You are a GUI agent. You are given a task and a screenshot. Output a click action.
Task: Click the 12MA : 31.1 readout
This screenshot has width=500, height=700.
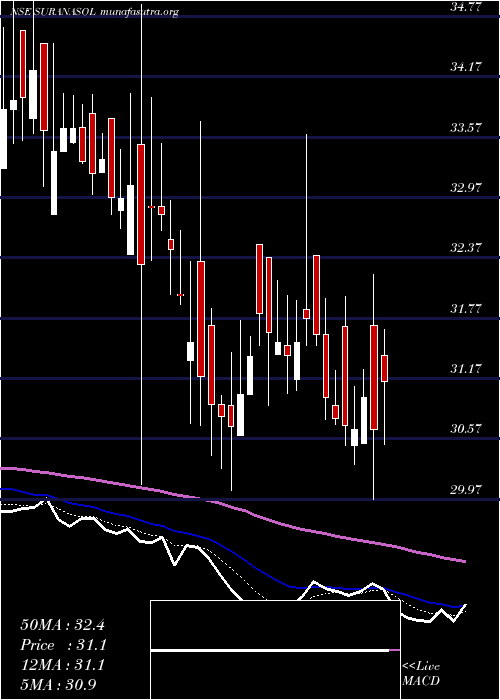62,665
